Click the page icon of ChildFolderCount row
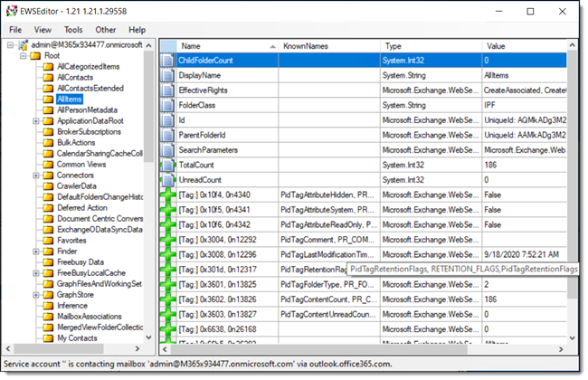588x380 pixels. [x=167, y=61]
